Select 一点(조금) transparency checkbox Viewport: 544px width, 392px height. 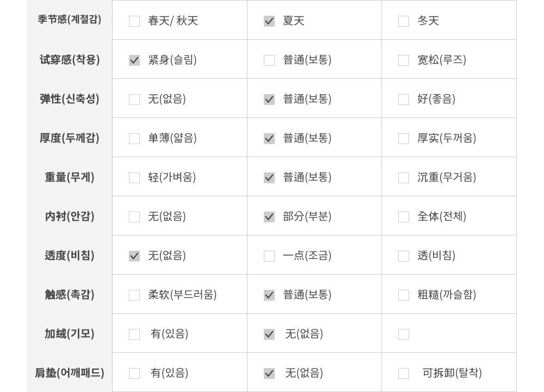269,256
